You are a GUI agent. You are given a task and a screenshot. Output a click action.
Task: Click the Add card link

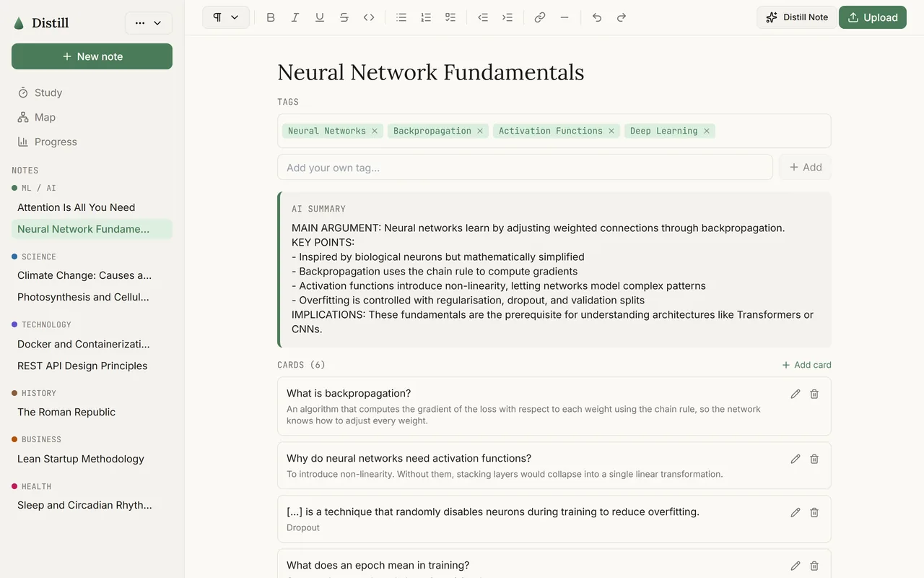pos(806,365)
